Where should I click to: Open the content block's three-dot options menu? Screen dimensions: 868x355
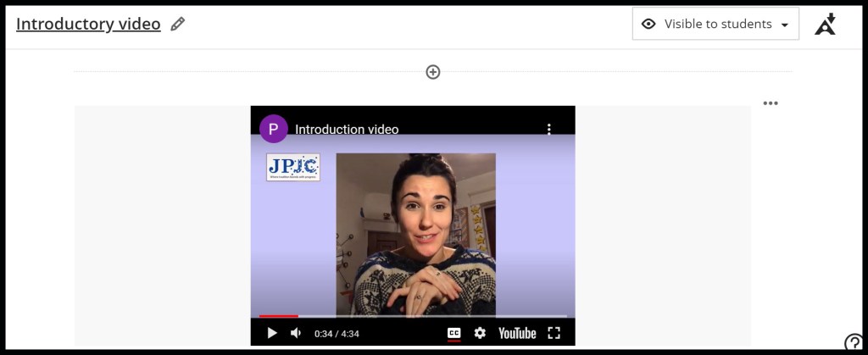pyautogui.click(x=770, y=103)
